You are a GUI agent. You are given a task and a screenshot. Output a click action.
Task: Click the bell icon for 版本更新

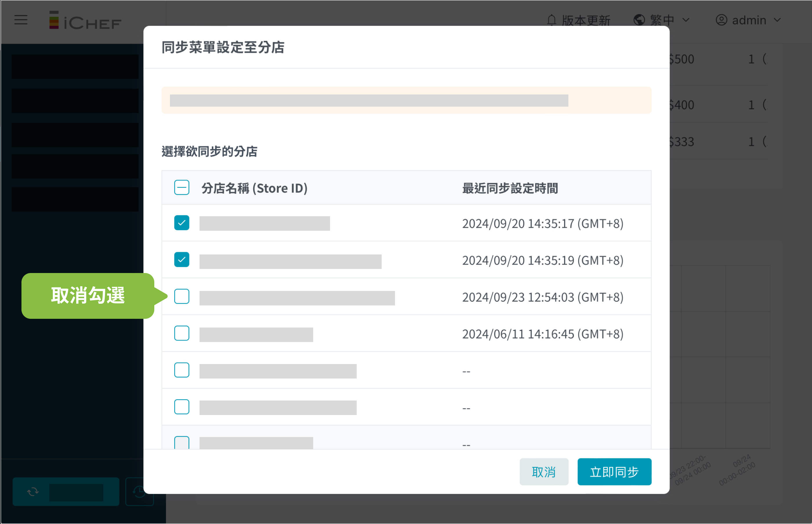pos(551,20)
